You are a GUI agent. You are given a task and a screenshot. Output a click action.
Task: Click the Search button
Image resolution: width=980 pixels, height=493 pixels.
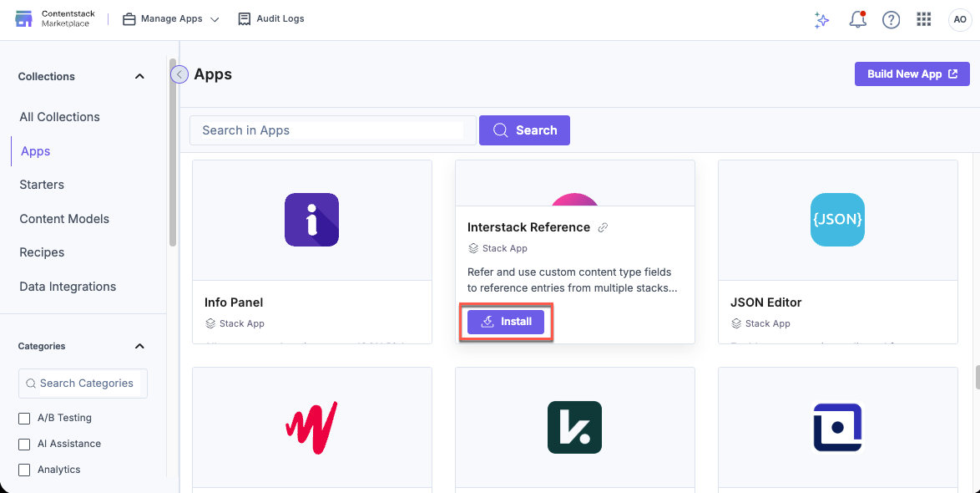(x=524, y=130)
